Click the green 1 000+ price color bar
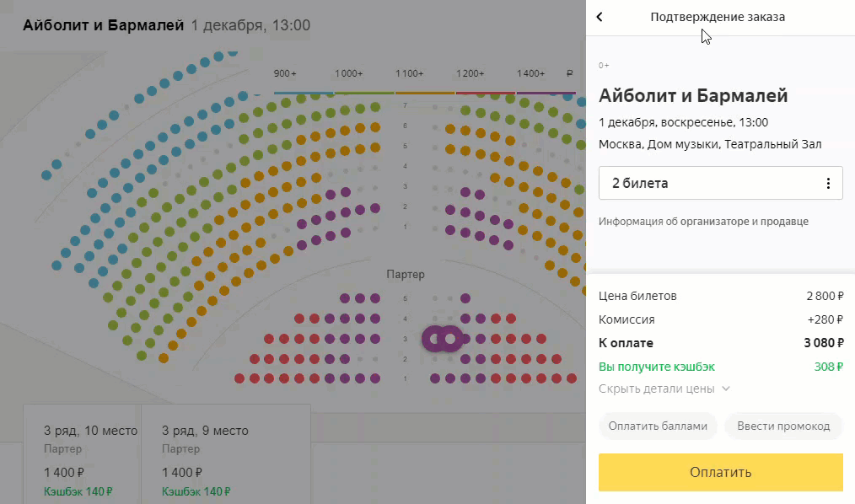The image size is (855, 504). pyautogui.click(x=364, y=94)
